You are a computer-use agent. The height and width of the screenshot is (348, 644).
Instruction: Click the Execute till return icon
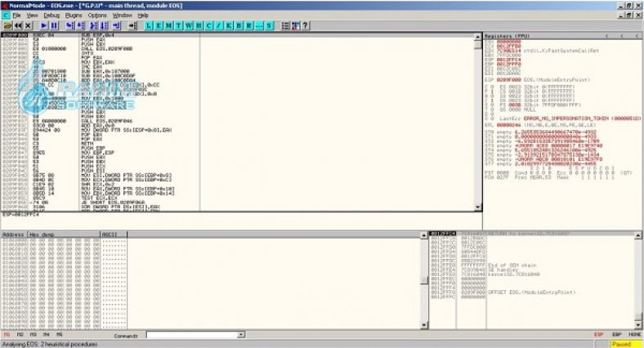coord(117,25)
